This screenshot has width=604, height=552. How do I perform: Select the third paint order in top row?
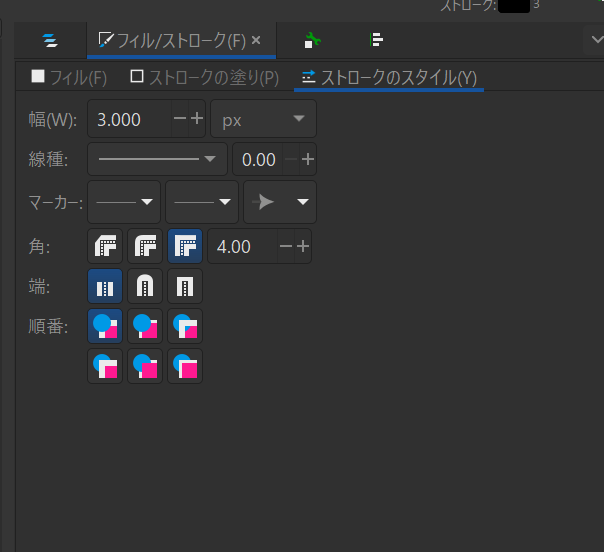tap(185, 326)
